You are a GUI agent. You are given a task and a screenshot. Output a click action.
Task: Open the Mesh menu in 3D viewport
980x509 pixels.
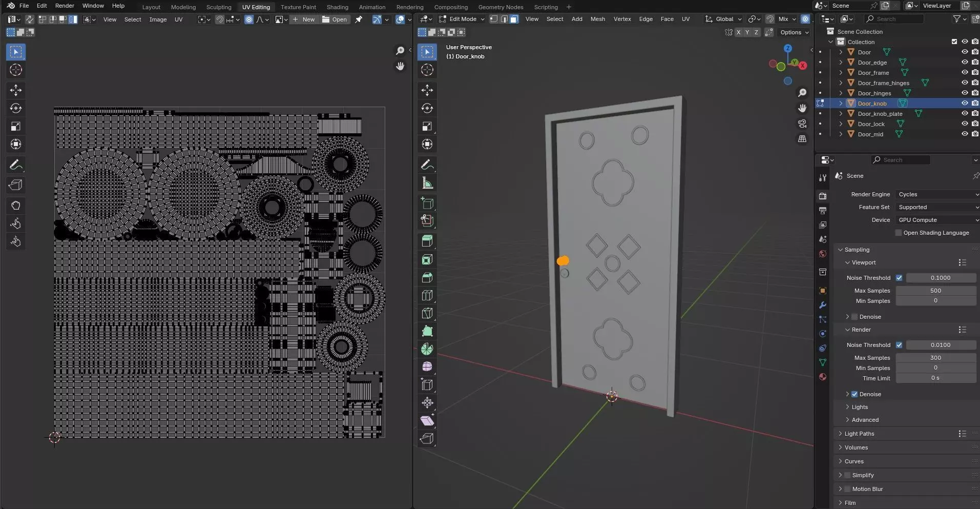(598, 19)
